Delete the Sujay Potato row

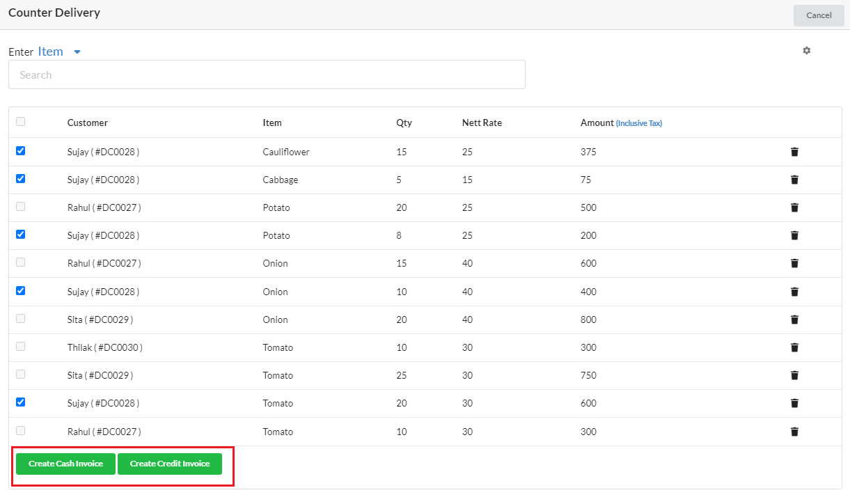click(x=794, y=235)
